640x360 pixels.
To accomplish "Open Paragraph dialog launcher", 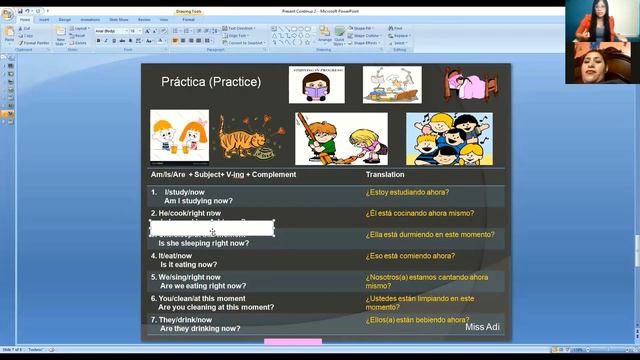I will (x=265, y=49).
